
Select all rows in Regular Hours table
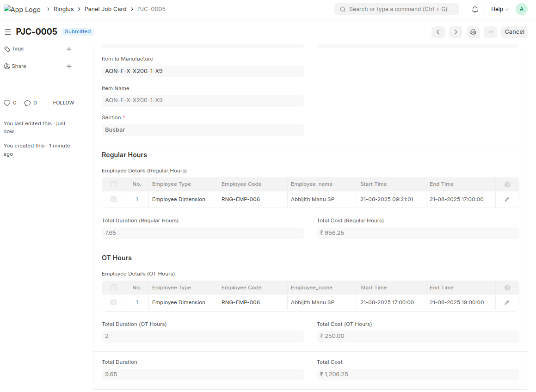coord(114,184)
